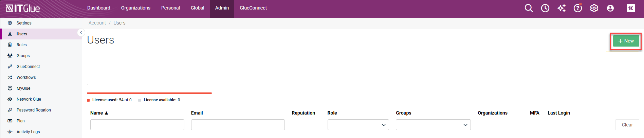Expand the Groups filter dropdown

coord(433,125)
